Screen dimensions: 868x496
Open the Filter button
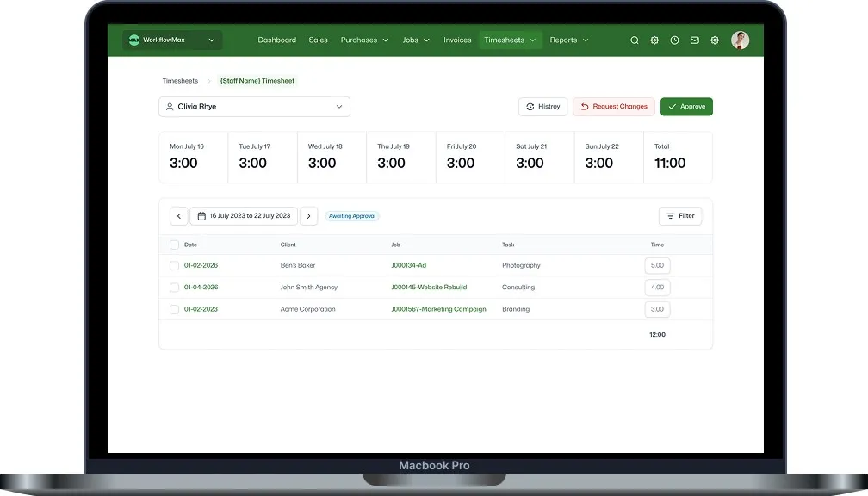pyautogui.click(x=680, y=216)
